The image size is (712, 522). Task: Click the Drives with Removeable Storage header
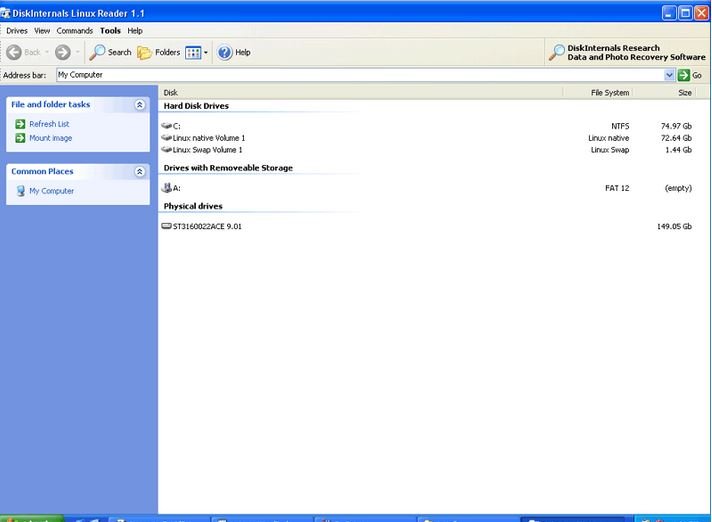pyautogui.click(x=228, y=168)
